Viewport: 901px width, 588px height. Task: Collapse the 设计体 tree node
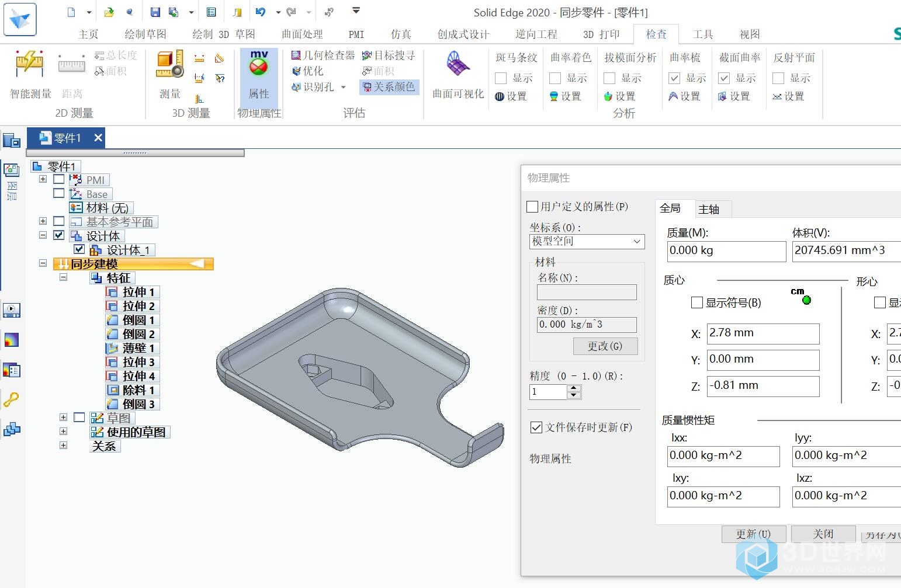[x=43, y=235]
